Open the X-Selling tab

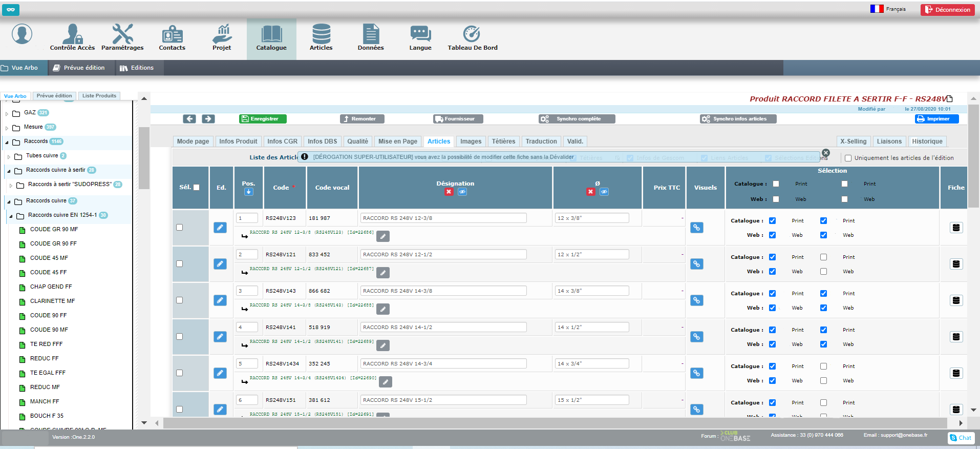point(853,141)
